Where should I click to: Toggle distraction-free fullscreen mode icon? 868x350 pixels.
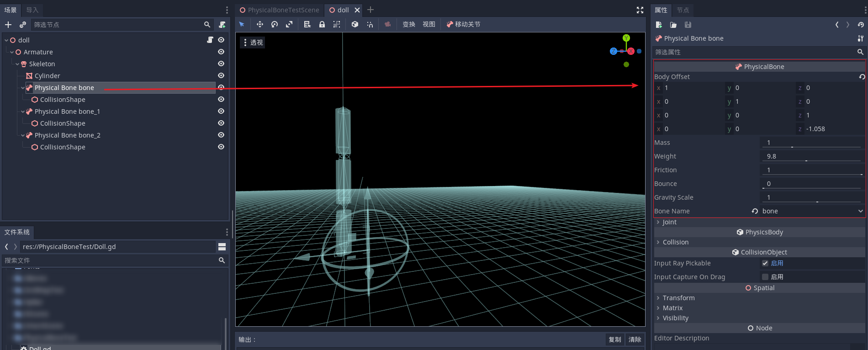coord(640,10)
